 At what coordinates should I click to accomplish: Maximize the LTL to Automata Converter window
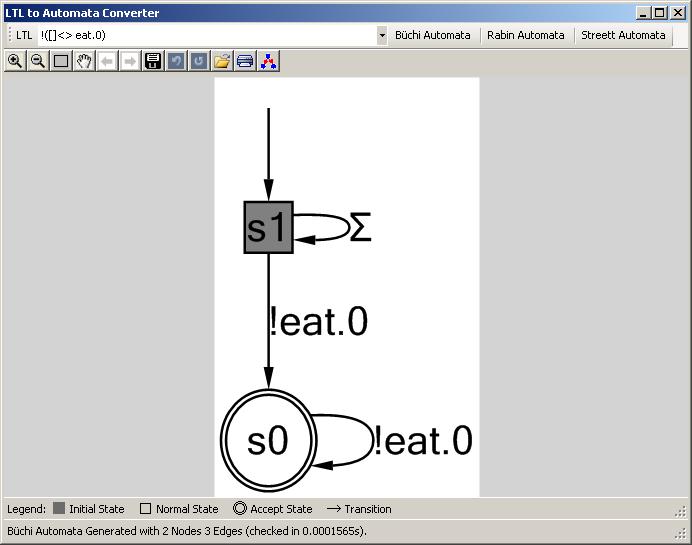659,13
